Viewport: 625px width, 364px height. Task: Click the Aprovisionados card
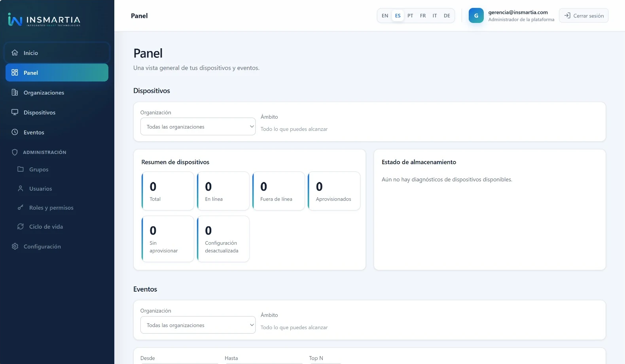[x=334, y=191]
